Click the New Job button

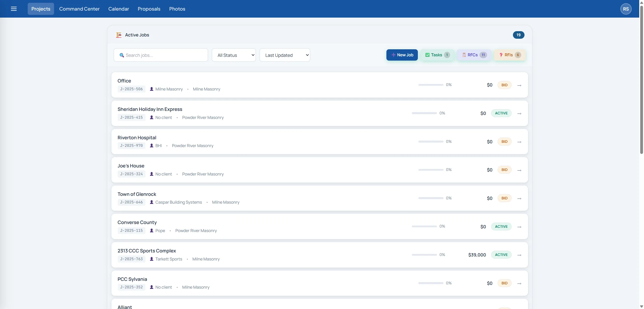coord(402,55)
